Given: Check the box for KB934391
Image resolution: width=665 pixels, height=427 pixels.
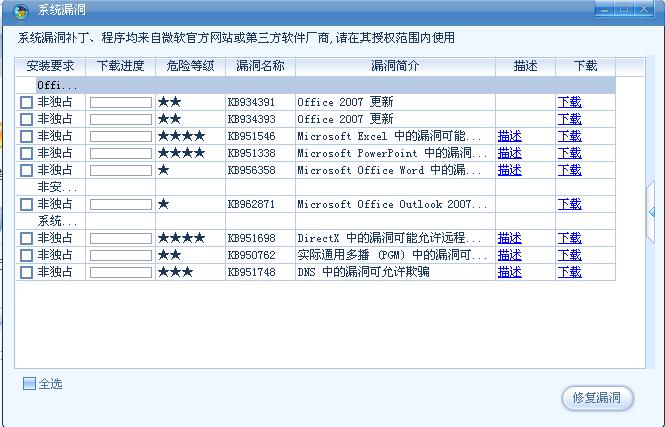Looking at the screenshot, I should (x=26, y=102).
